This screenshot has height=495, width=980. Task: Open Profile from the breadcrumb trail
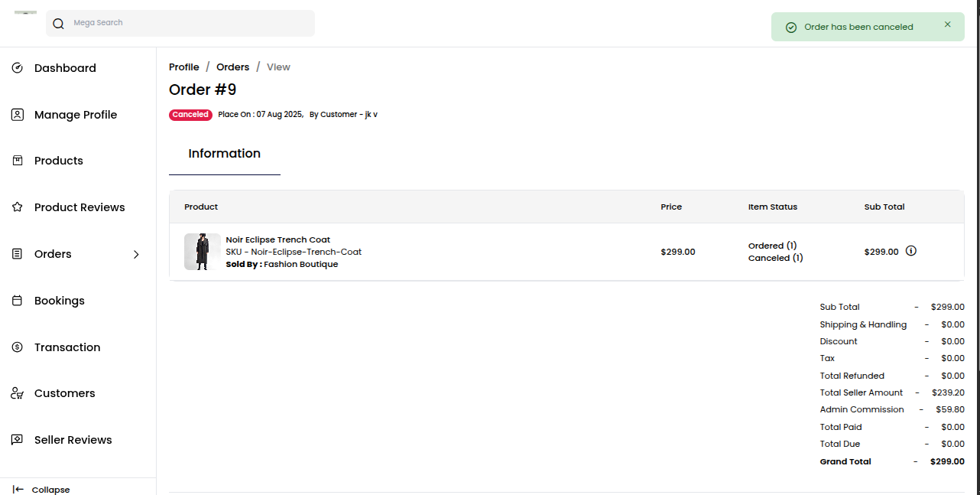pos(183,67)
